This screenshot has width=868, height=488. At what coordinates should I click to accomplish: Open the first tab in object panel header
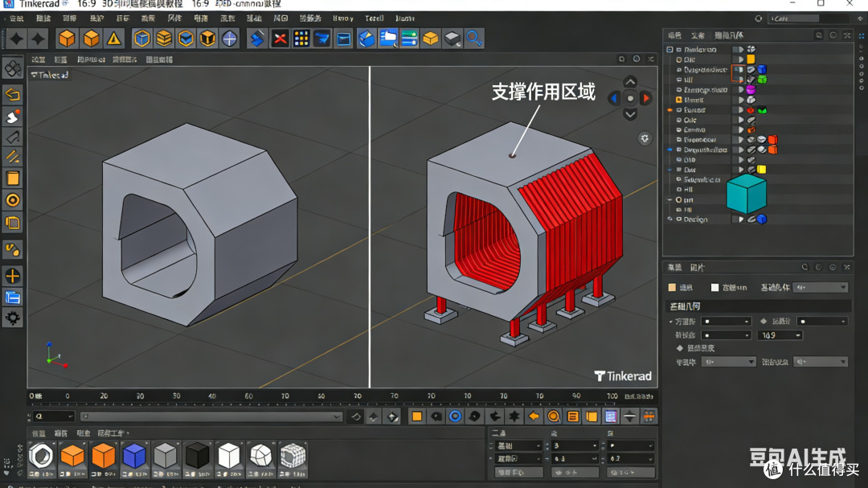(674, 35)
